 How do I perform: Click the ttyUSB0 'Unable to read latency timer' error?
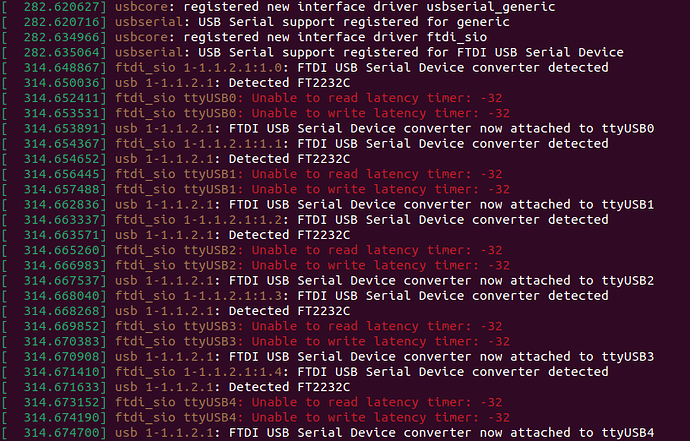coord(377,98)
